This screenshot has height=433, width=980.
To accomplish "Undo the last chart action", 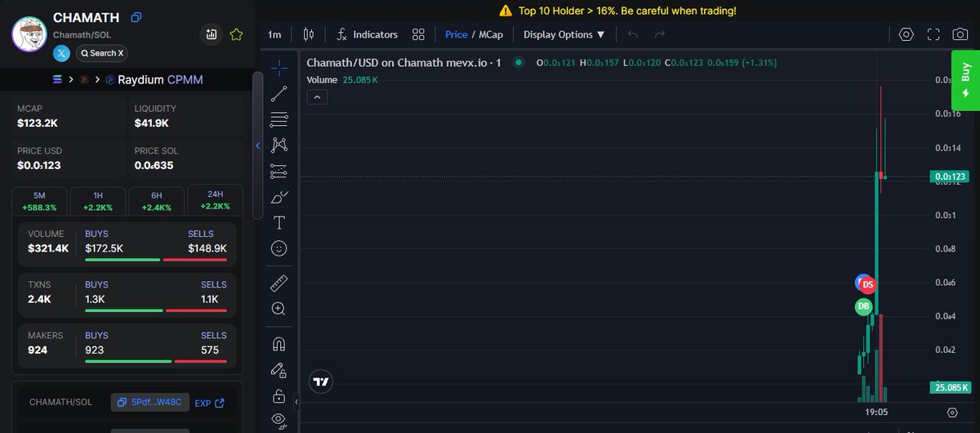I will point(633,34).
